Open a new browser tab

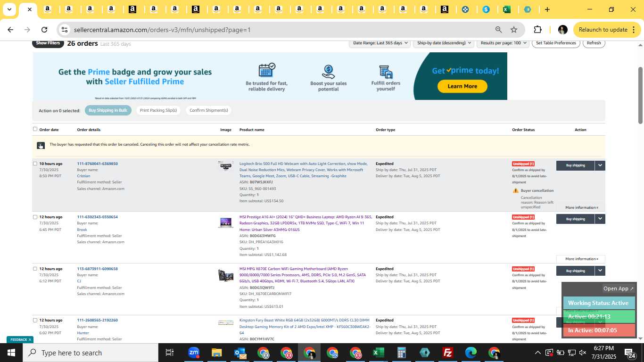[x=547, y=9]
